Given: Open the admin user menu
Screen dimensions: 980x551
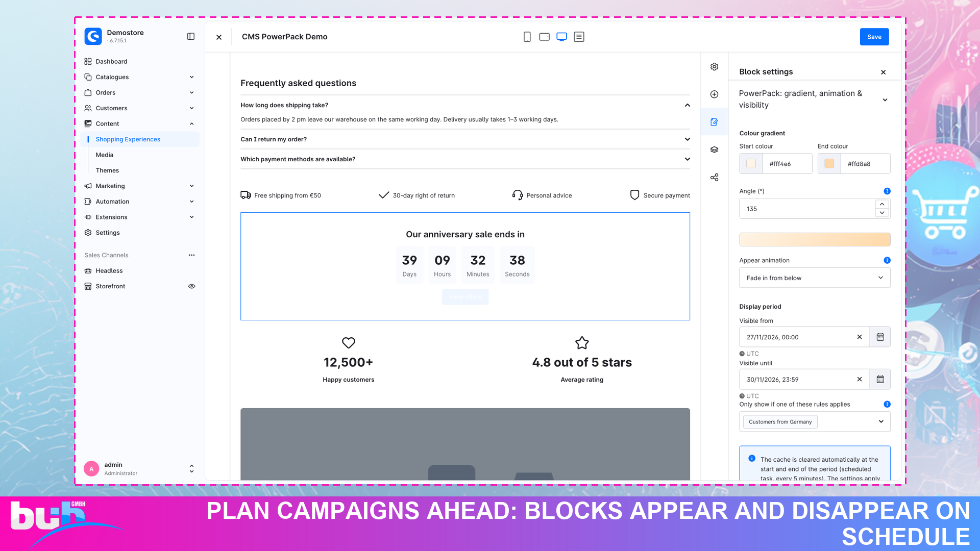Looking at the screenshot, I should 139,469.
